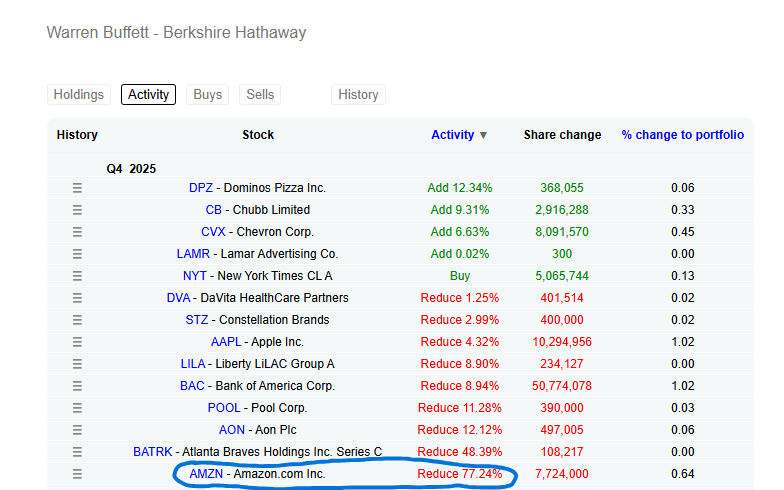Open history menu icon for AAPL row
This screenshot has height=490, width=784.
click(77, 342)
